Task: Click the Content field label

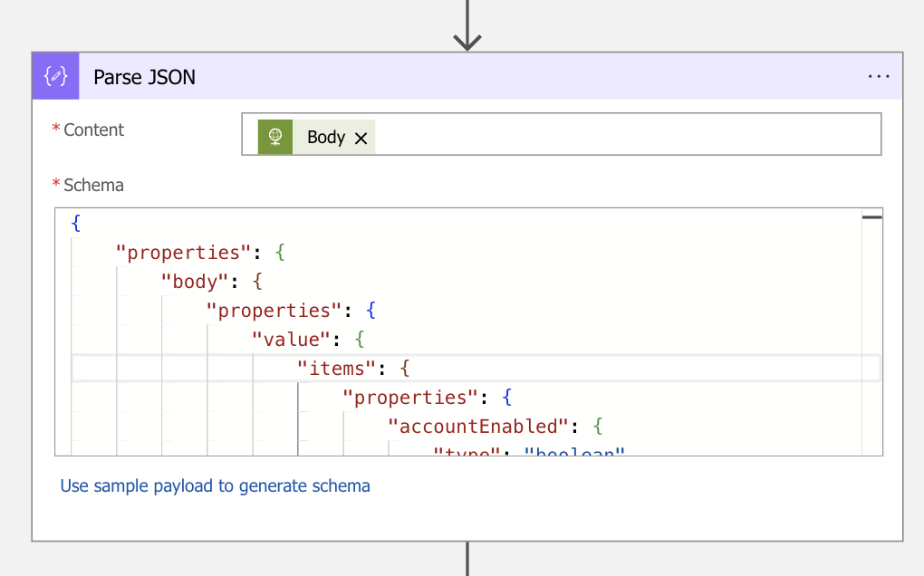Action: pos(93,130)
